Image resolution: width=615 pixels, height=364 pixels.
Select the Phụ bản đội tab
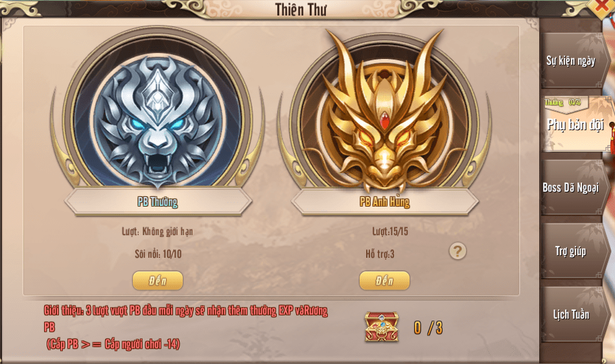click(575, 124)
